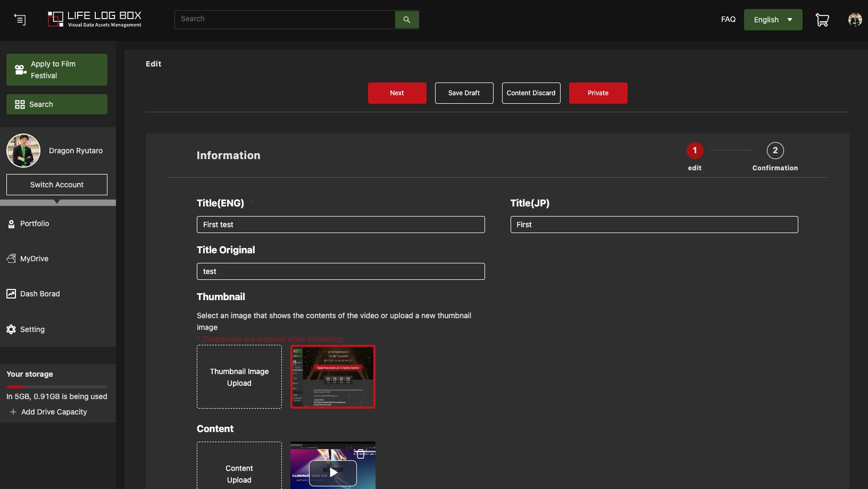
Task: Open MyDrive from the sidebar
Action: [34, 259]
